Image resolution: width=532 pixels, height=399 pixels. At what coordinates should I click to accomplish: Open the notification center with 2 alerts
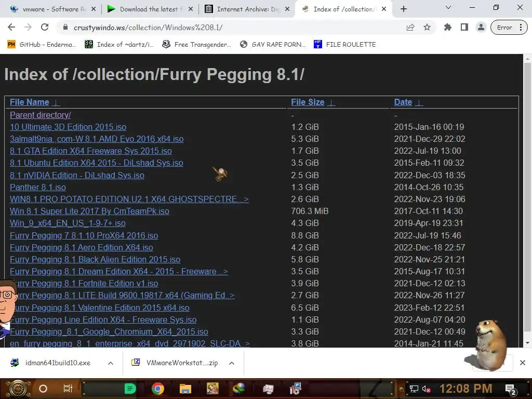click(510, 389)
